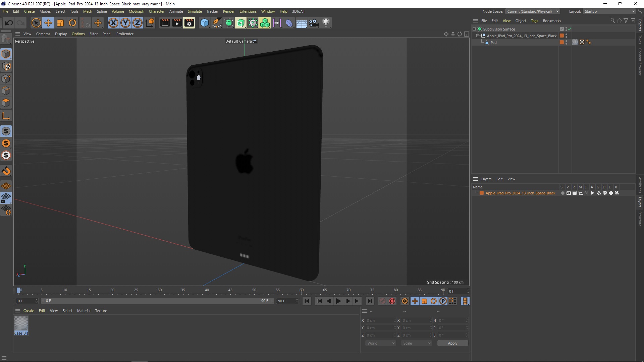Image resolution: width=644 pixels, height=362 pixels.
Task: Add a Camera object
Action: [314, 23]
